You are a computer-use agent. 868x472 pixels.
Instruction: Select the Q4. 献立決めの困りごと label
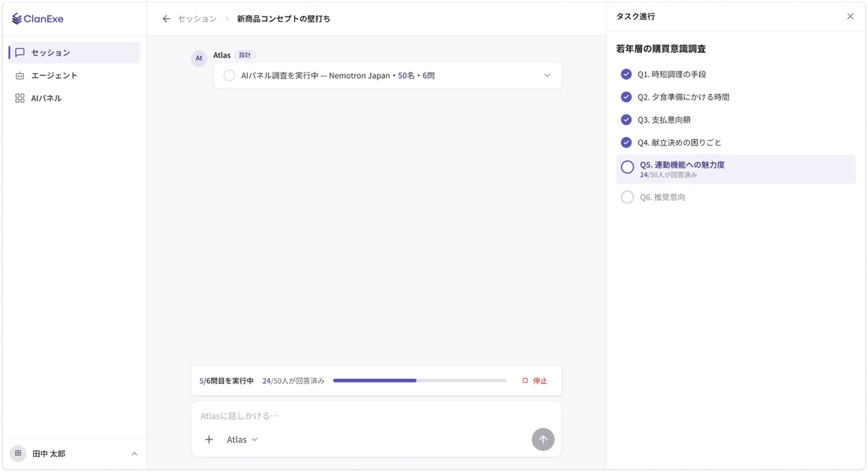(x=679, y=142)
